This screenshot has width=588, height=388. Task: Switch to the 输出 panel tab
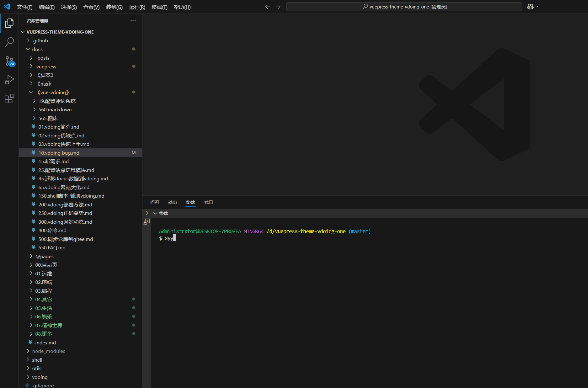(x=173, y=202)
